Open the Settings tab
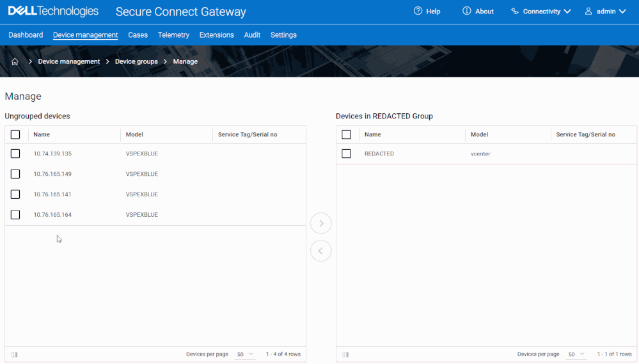639x364 pixels. click(283, 35)
